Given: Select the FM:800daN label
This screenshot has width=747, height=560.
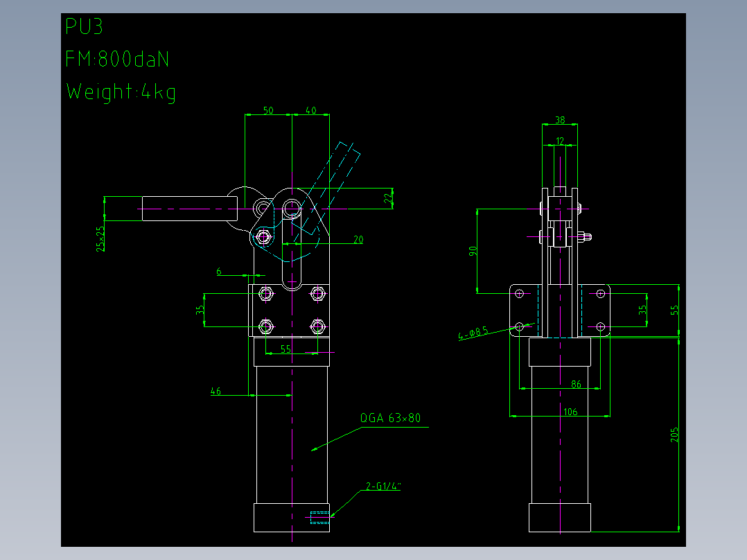Looking at the screenshot, I should tap(117, 59).
